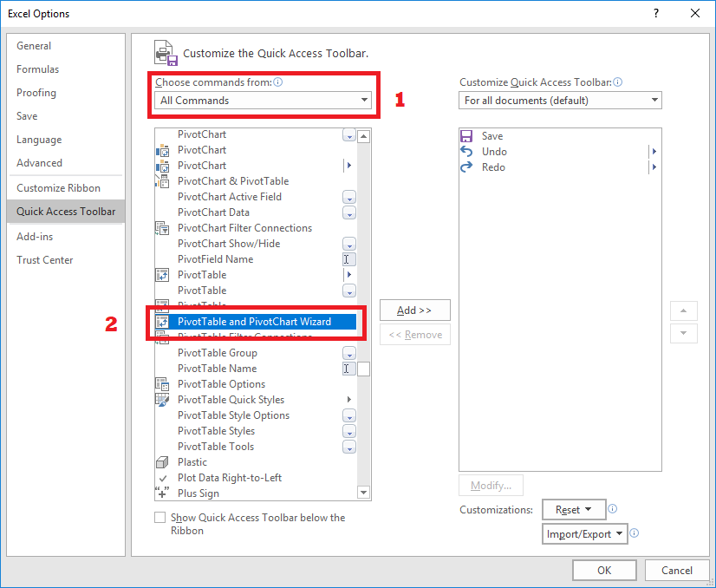716x588 pixels.
Task: Open the For all documents dropdown
Action: coord(560,101)
